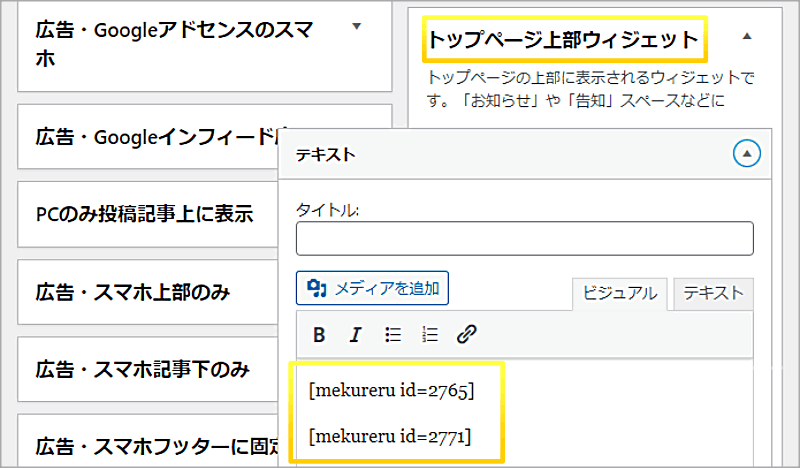Toggle bold formatting in text editor
Screen dimensions: 800x468
319,335
